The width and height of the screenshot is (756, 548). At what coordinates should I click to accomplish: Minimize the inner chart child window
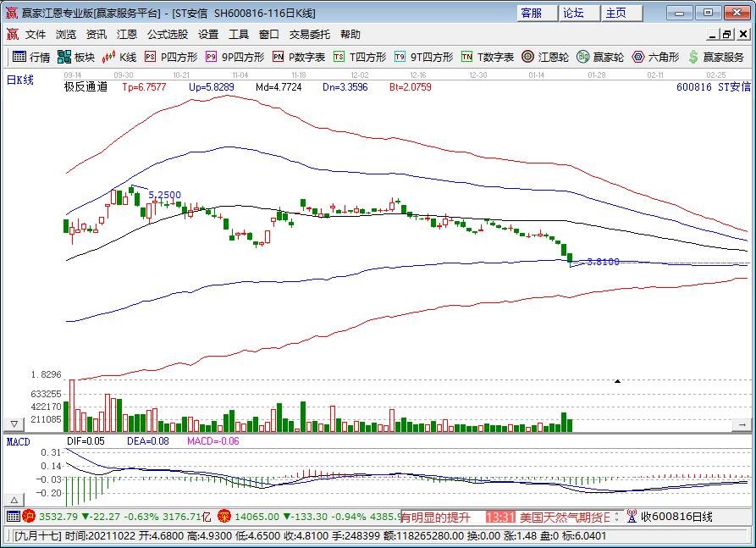click(x=713, y=34)
